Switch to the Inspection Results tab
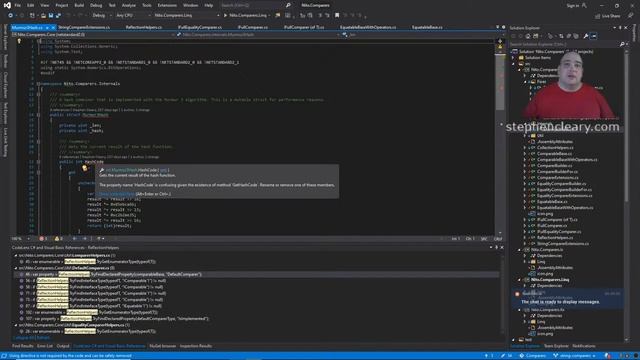640x360 pixels. coord(196,346)
